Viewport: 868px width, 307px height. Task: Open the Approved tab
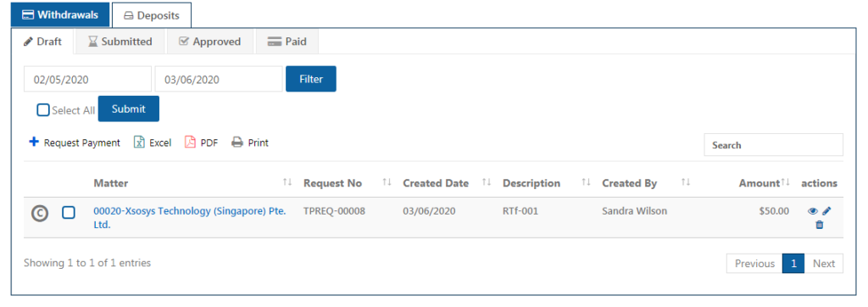click(x=210, y=42)
